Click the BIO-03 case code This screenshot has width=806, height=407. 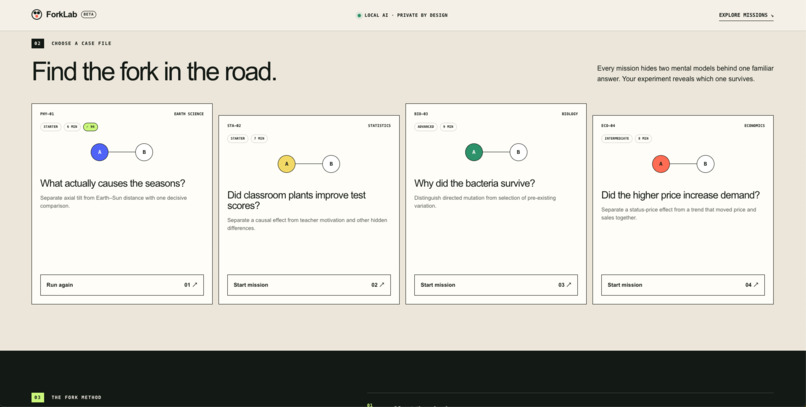coord(421,114)
